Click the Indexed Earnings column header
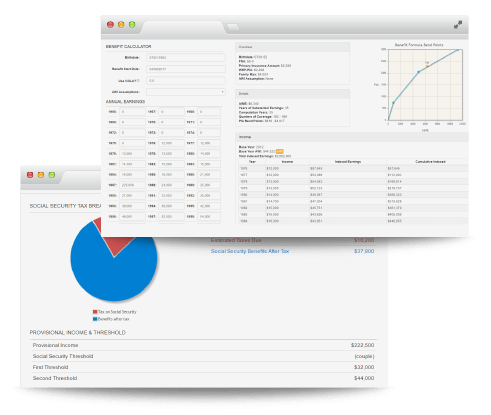This screenshot has height=415, width=491. [x=348, y=162]
